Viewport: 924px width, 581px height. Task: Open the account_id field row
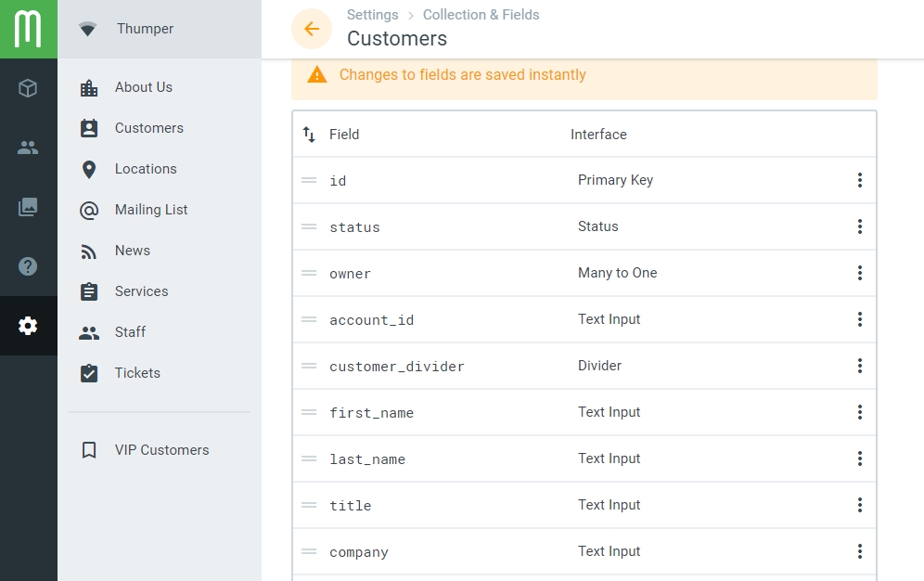[x=584, y=319]
